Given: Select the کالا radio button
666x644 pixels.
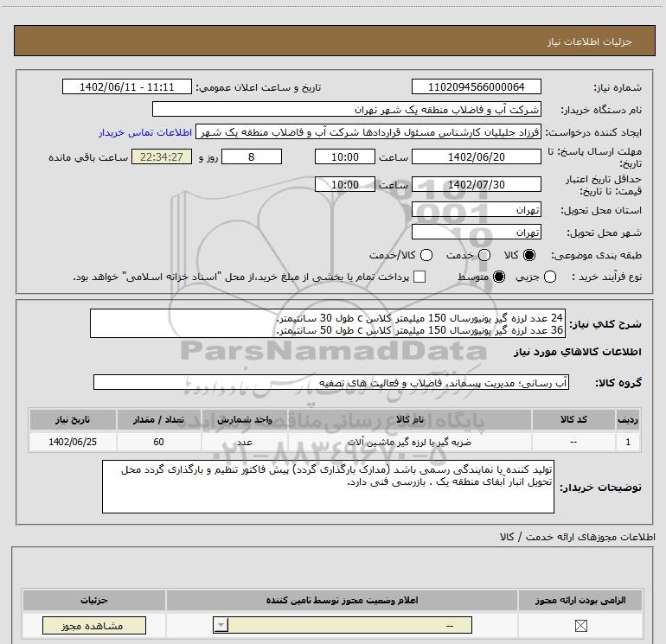Looking at the screenshot, I should pyautogui.click(x=529, y=255).
